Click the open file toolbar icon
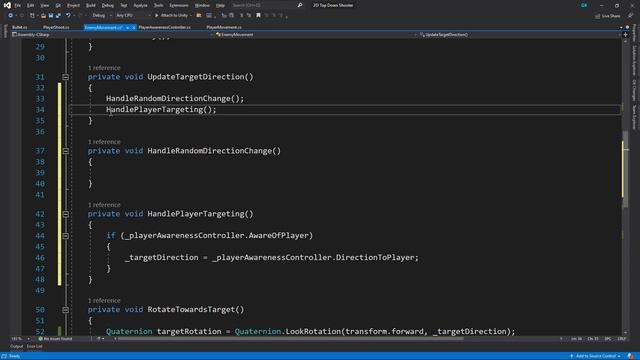Viewport: 640px width, 360px height. click(x=43, y=16)
